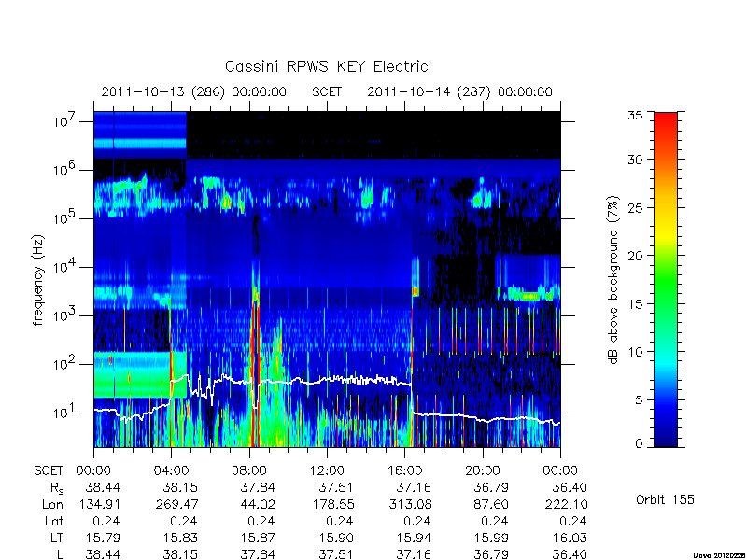Click the Orbit 155 label
The height and width of the screenshot is (560, 747).
pyautogui.click(x=665, y=499)
